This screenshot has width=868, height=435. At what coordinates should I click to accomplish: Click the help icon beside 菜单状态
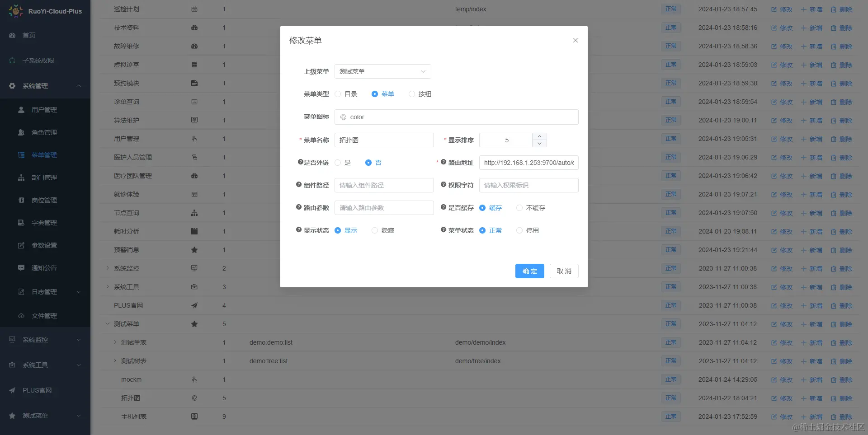pyautogui.click(x=443, y=230)
